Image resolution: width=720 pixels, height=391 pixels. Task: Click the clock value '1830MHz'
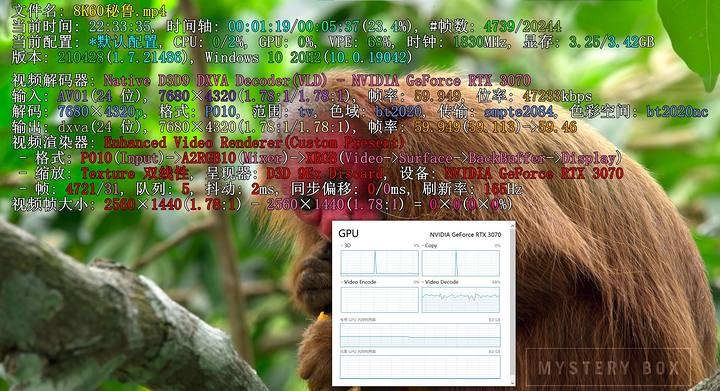click(481, 42)
